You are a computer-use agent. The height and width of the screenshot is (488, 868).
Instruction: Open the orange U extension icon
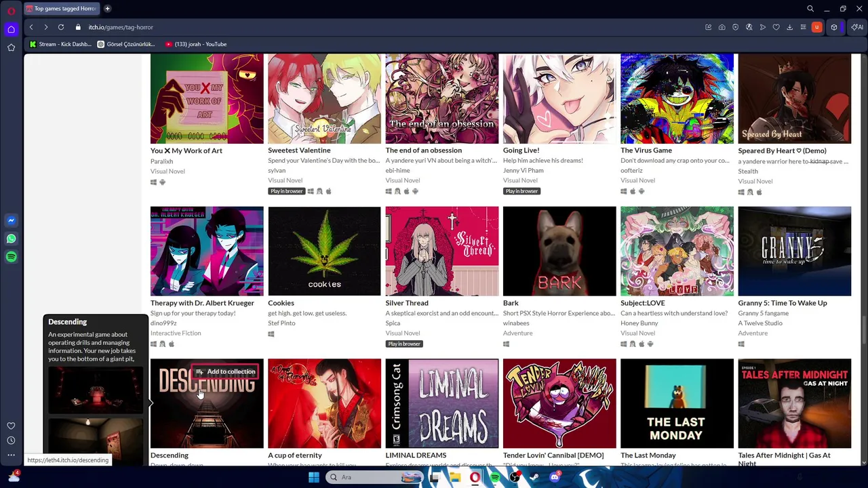pyautogui.click(x=816, y=27)
